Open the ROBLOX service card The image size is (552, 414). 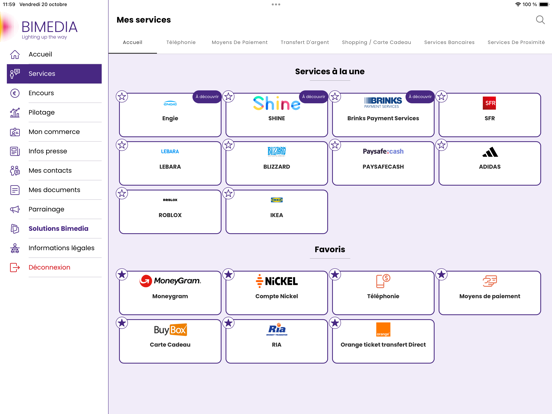[170, 212]
